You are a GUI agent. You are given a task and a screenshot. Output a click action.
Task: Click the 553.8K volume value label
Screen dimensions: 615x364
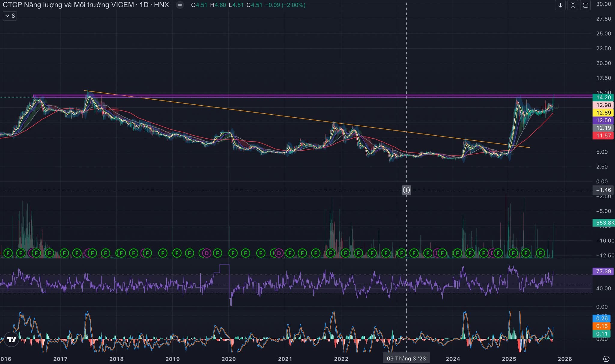(x=604, y=223)
